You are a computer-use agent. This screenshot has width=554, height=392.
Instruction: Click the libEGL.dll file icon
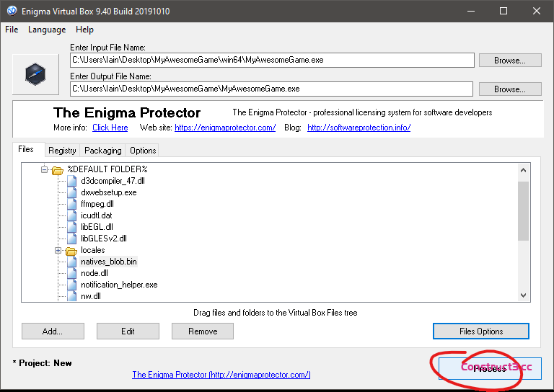tap(71, 227)
